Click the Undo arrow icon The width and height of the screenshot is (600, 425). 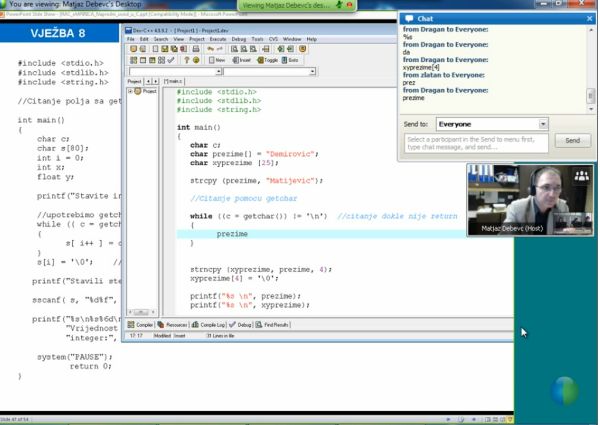(x=210, y=49)
